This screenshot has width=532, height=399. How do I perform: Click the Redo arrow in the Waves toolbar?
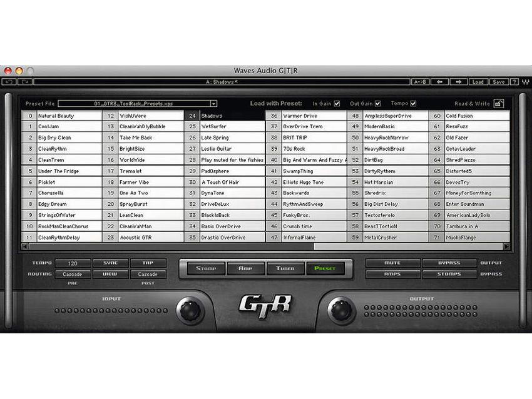tap(25, 82)
